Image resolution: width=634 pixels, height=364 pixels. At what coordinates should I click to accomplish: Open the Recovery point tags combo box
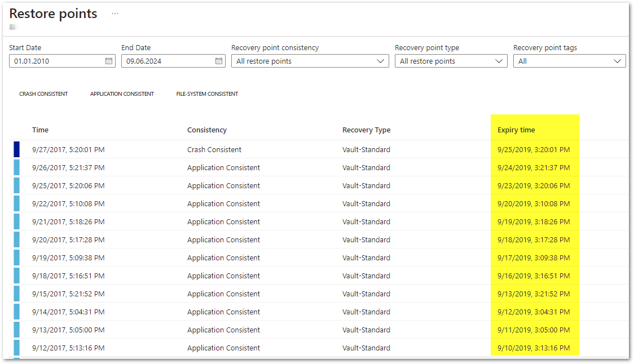tap(569, 61)
